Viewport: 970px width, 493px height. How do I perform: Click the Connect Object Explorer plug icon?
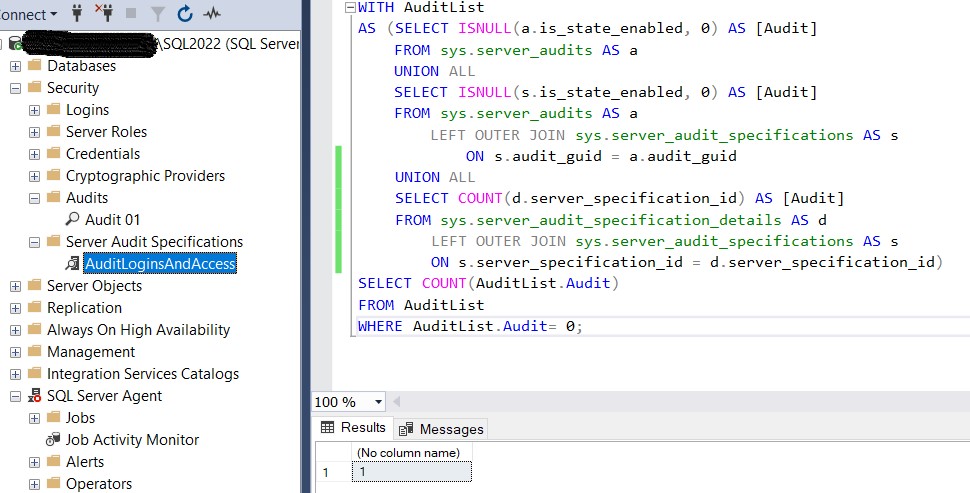(x=77, y=14)
